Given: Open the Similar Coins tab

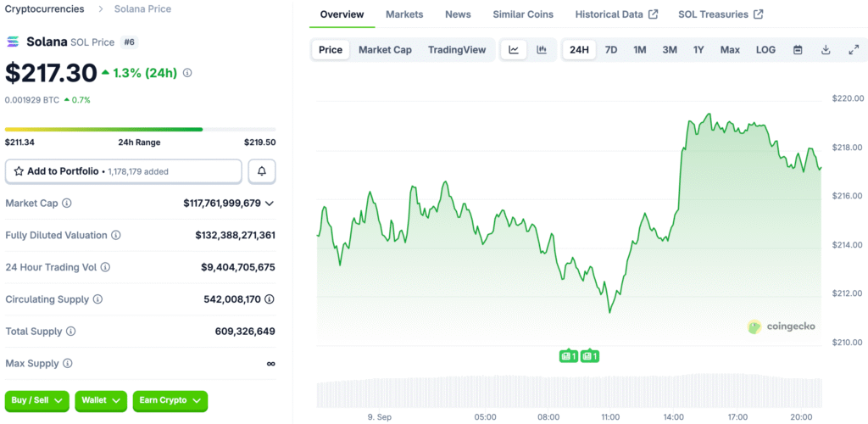Looking at the screenshot, I should pos(523,14).
